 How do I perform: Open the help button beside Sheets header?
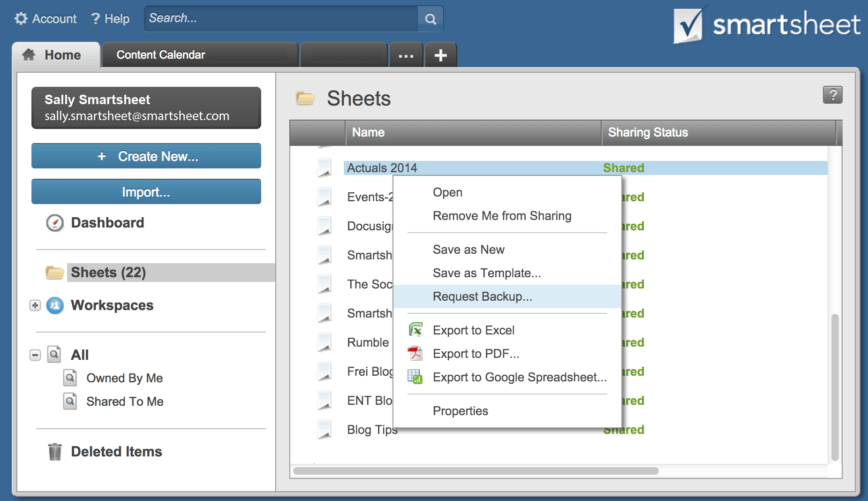833,95
